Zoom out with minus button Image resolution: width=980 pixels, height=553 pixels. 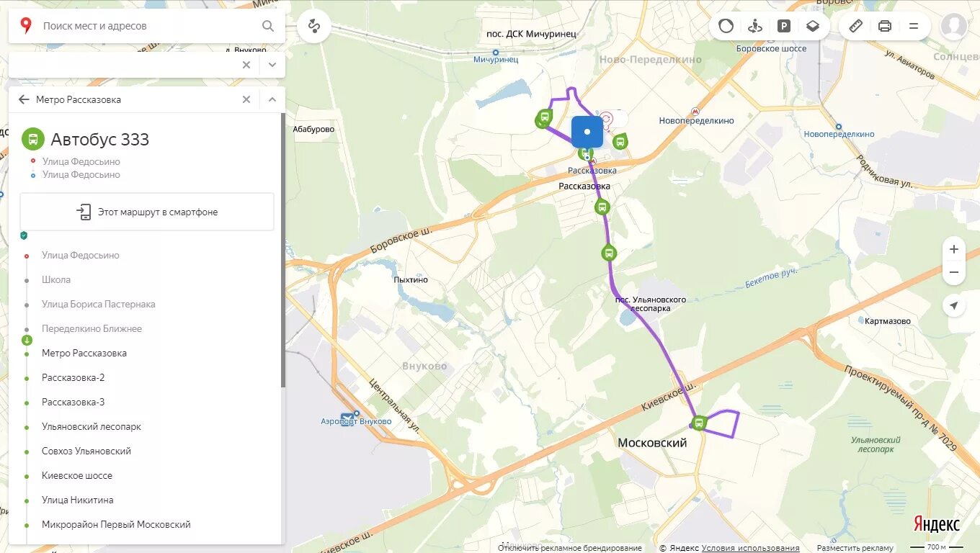click(954, 272)
